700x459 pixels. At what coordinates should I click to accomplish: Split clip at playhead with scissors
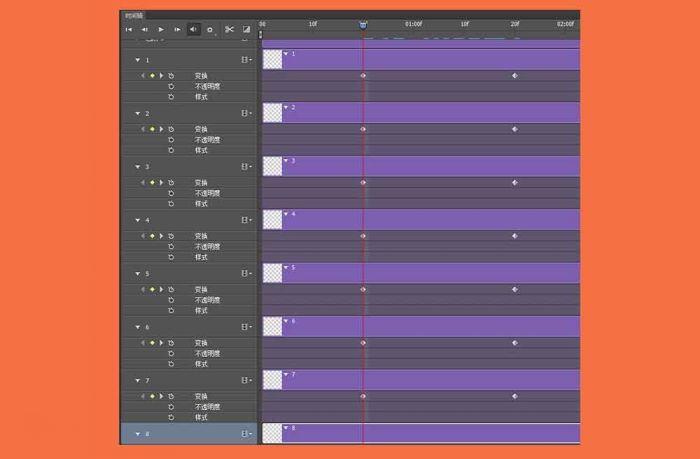click(228, 30)
